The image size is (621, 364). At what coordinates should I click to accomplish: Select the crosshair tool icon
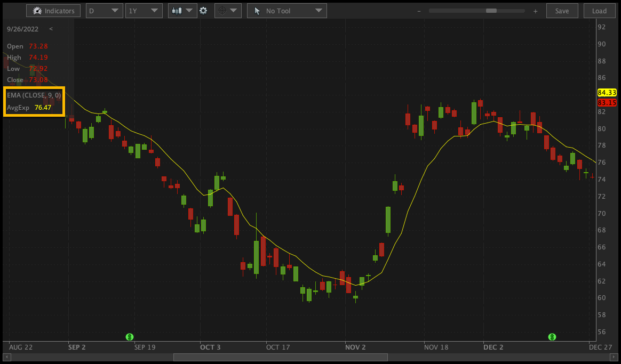coord(222,10)
